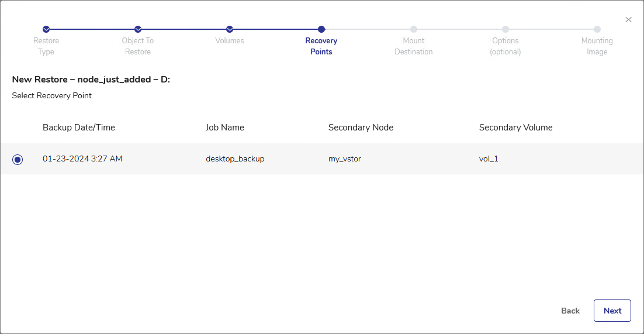The image size is (644, 334).
Task: Click the Options (optional) step dot
Action: point(505,29)
